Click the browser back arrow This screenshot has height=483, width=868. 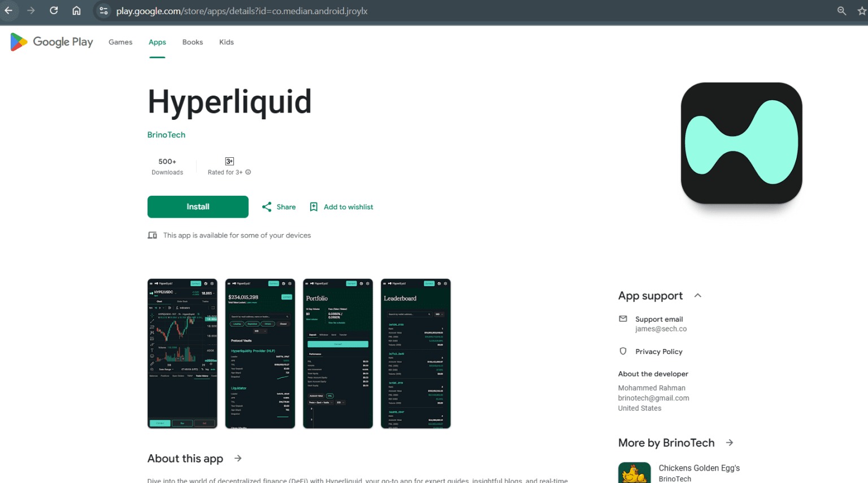coord(8,11)
